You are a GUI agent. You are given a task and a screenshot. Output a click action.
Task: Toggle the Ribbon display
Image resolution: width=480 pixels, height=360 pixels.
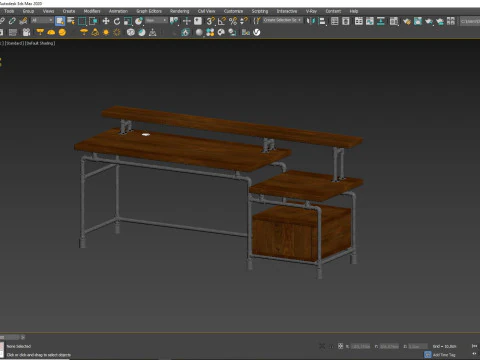(x=359, y=21)
